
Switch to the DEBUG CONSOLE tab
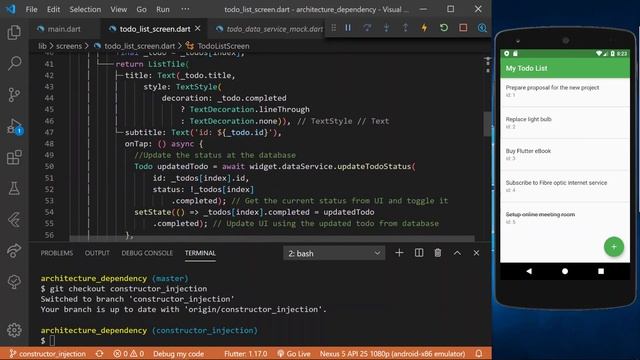147,253
